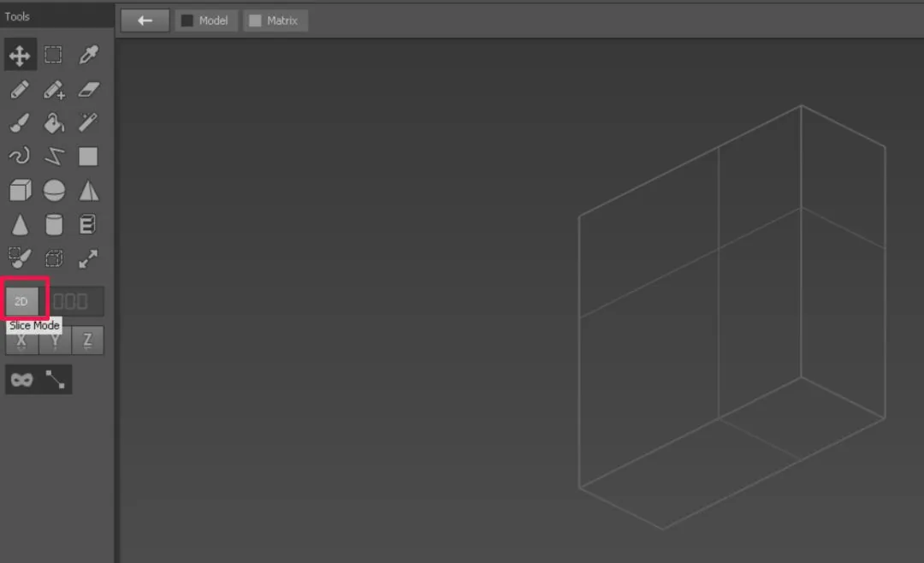Toggle the X axis button
924x563 pixels.
pos(21,341)
